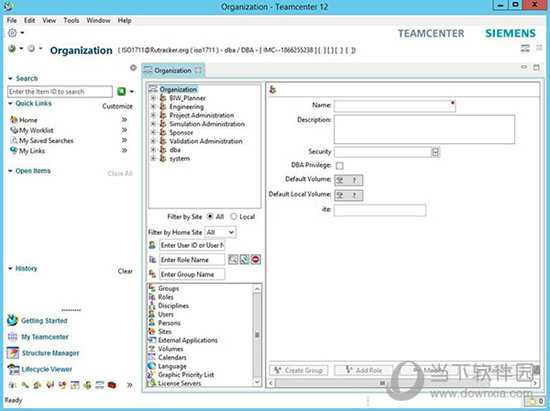Click Customize link in Quick Links

coord(118,106)
